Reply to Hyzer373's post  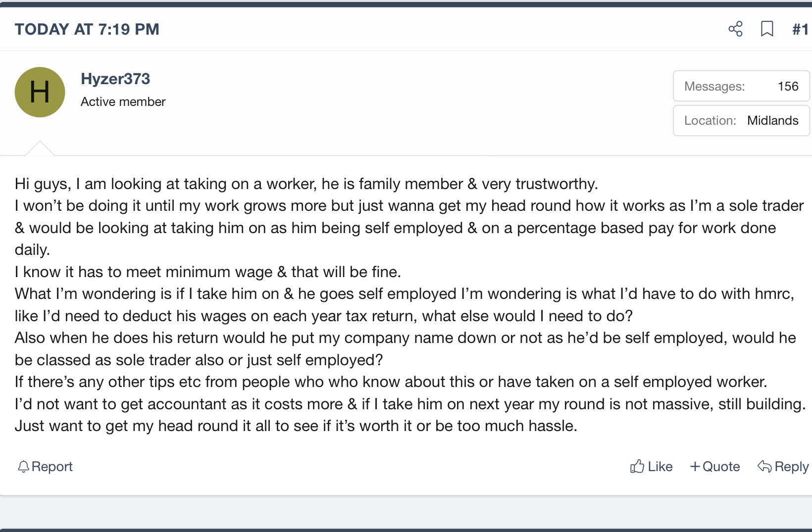click(783, 467)
